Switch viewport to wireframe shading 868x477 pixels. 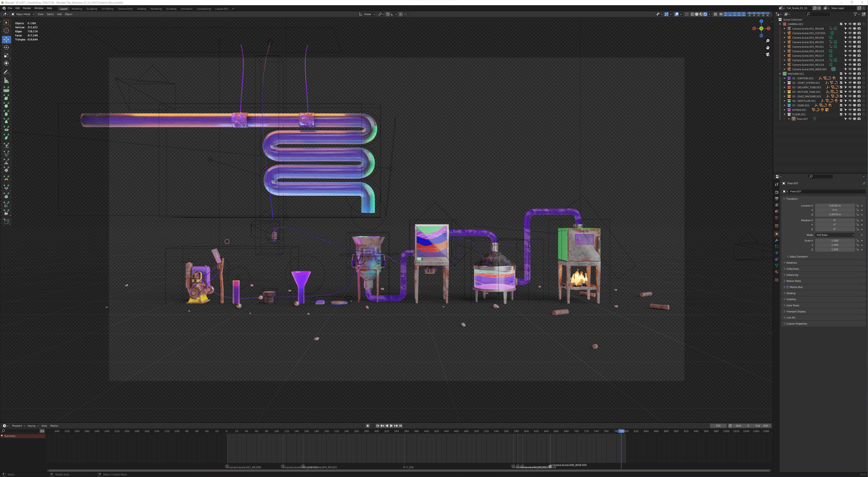tap(692, 14)
